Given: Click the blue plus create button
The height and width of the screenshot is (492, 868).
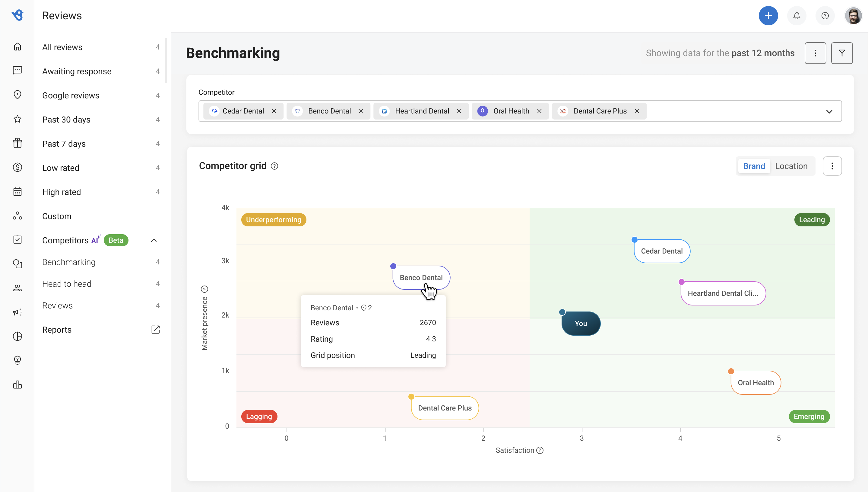Looking at the screenshot, I should tap(768, 15).
